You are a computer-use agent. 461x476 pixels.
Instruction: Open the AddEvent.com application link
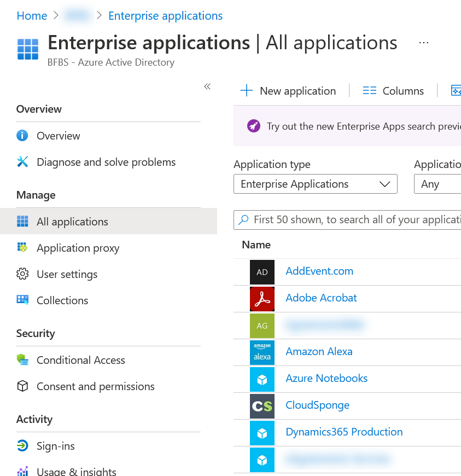[x=319, y=271]
